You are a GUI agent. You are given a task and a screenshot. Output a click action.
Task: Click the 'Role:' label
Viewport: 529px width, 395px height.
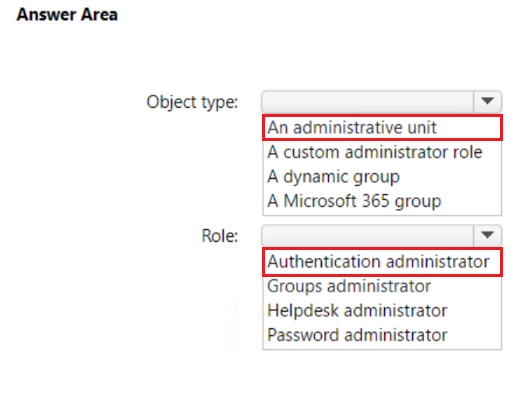[x=220, y=235]
